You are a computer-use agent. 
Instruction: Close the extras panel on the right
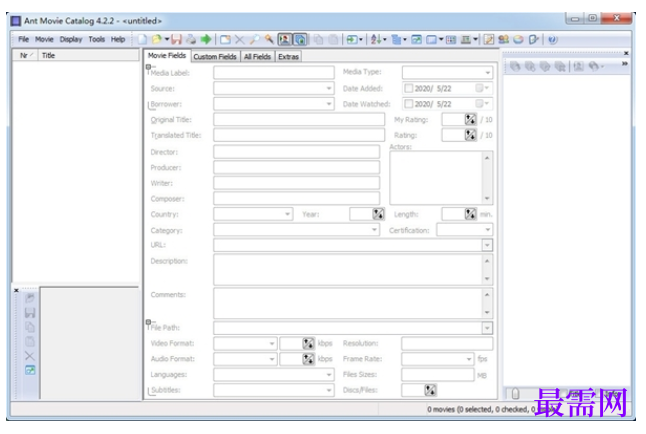click(626, 53)
